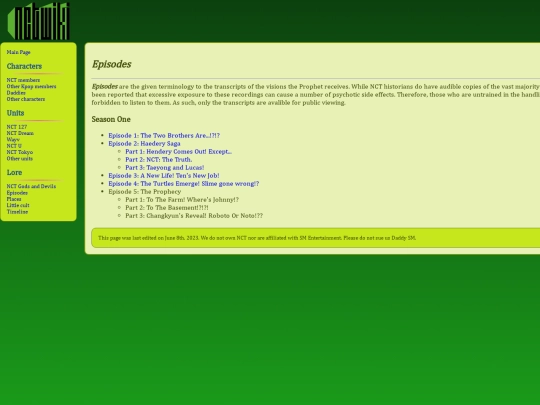Screen dimensions: 540x405
Task: Click Episode 5: The Prophecy text
Action: click(x=145, y=192)
